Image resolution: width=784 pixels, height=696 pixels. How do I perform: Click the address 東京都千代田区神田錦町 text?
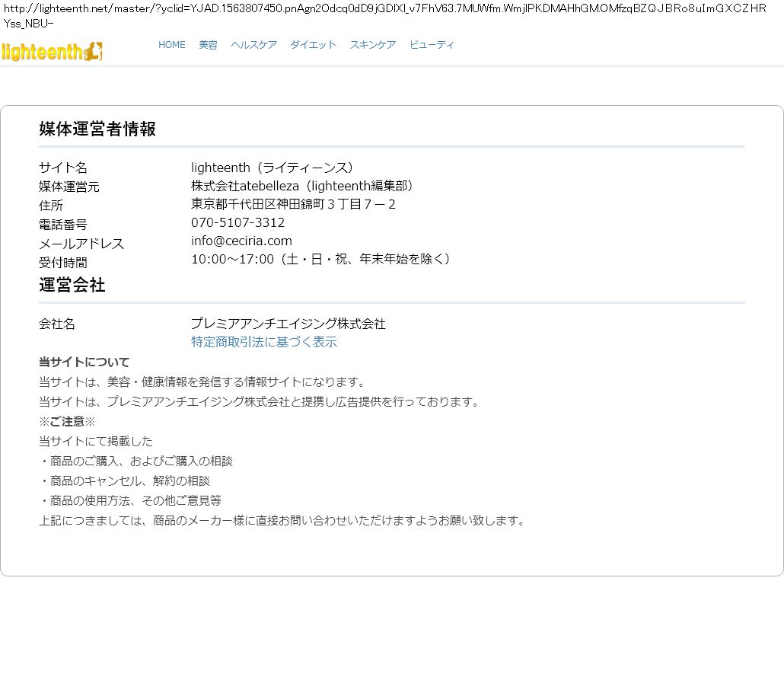tap(293, 205)
